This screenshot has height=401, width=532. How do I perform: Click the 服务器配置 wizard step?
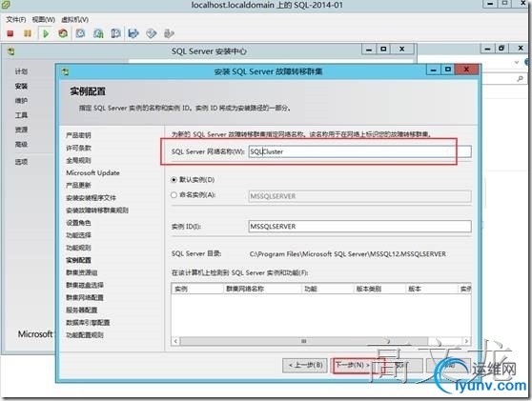pyautogui.click(x=82, y=310)
